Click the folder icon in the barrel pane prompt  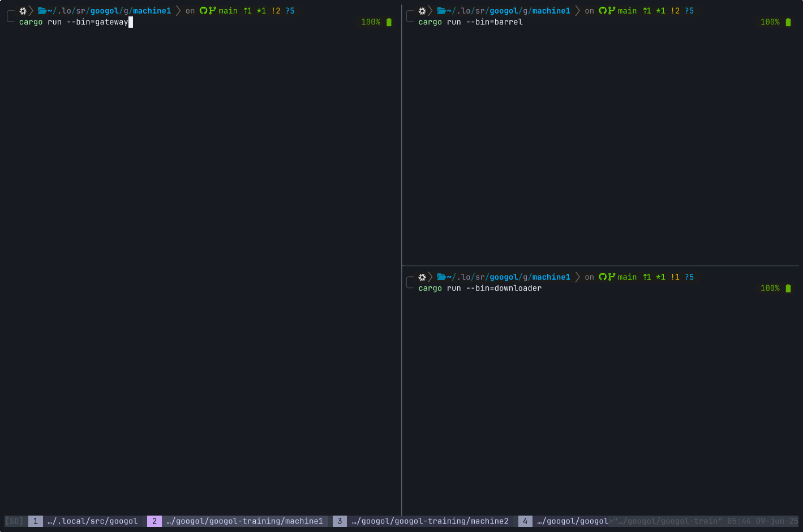click(x=441, y=11)
